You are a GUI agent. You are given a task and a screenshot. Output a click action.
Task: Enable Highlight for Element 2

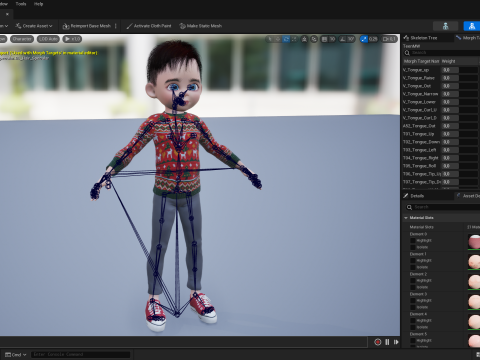(413, 280)
